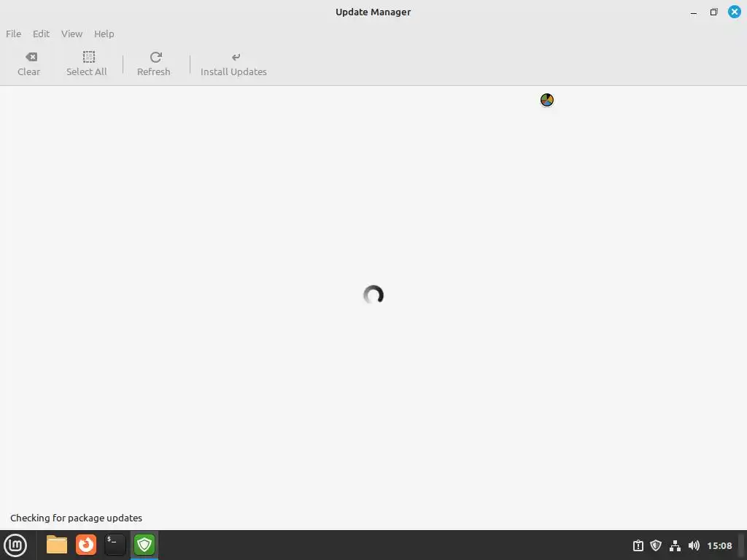Open the Linux Mint start menu
The image size is (747, 560).
coord(16,545)
